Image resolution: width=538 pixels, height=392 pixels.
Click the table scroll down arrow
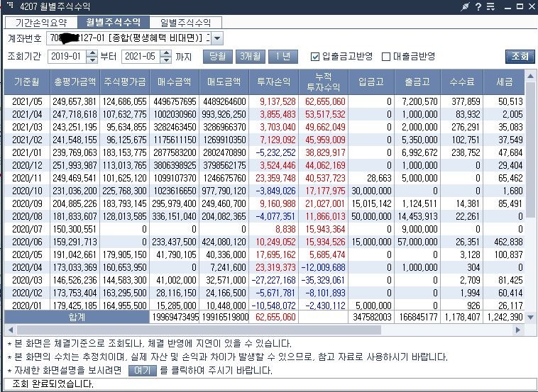pyautogui.click(x=530, y=318)
